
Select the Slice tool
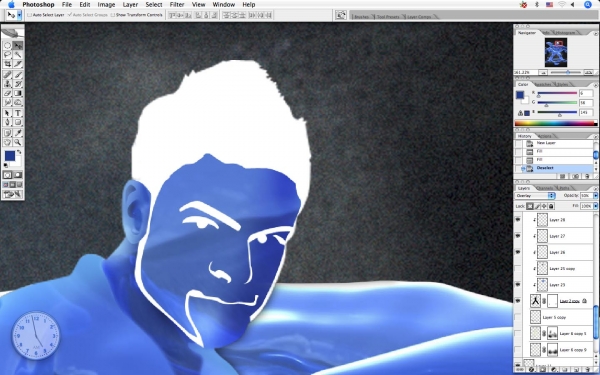[x=18, y=64]
